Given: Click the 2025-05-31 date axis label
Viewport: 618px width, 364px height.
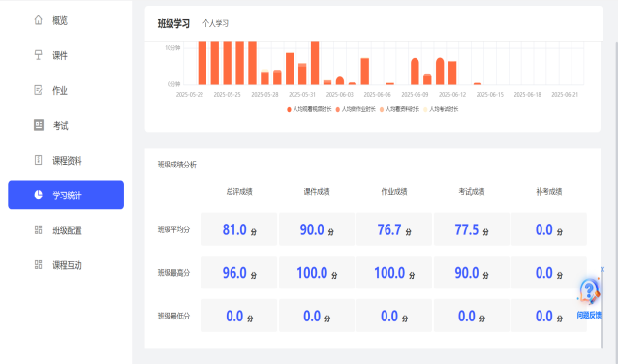Looking at the screenshot, I should point(302,95).
